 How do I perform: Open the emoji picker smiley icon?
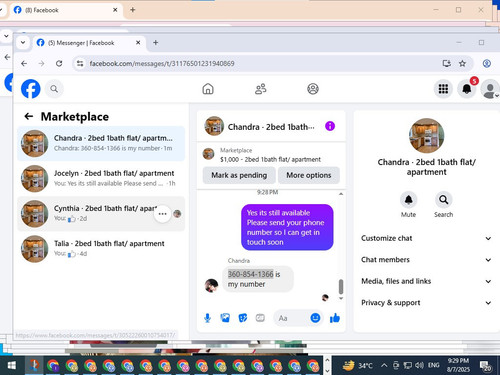pyautogui.click(x=315, y=318)
